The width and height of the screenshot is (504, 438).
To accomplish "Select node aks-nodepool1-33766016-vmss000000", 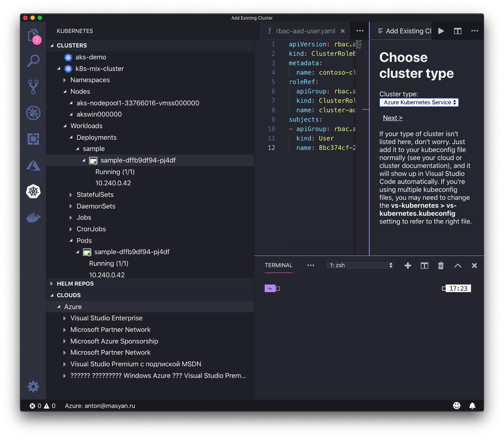I will tap(138, 103).
